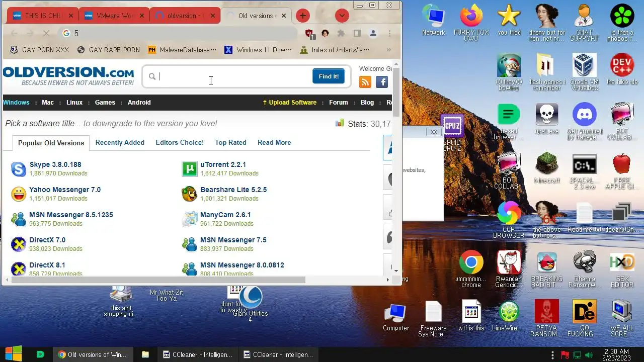
Task: Open the Glary Utilities 4 desktop icon
Action: (250, 304)
